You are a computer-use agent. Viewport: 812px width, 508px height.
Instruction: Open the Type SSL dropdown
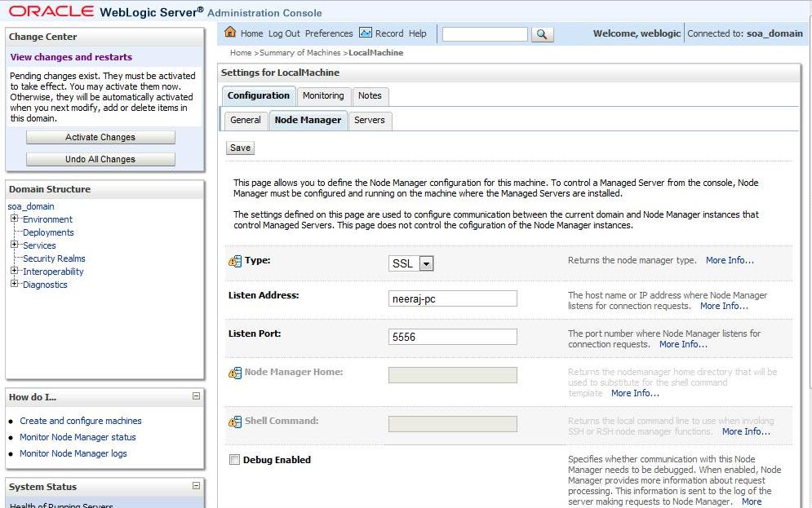pos(426,264)
